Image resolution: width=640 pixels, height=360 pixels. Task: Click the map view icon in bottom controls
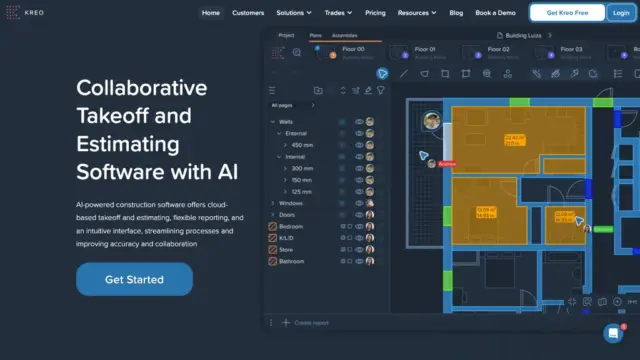[x=602, y=302]
